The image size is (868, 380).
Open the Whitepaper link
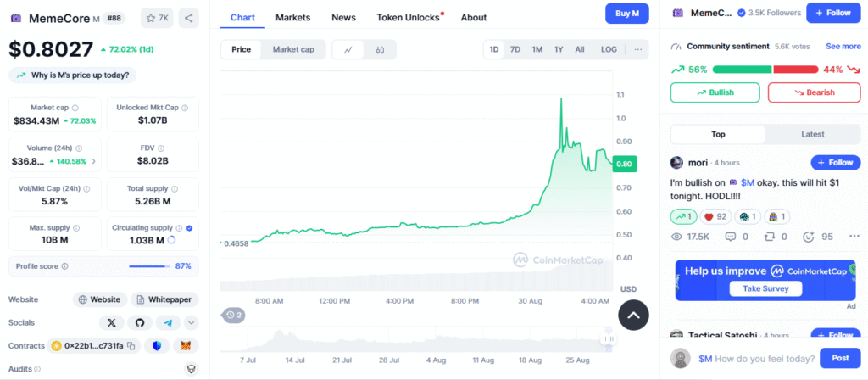point(164,299)
